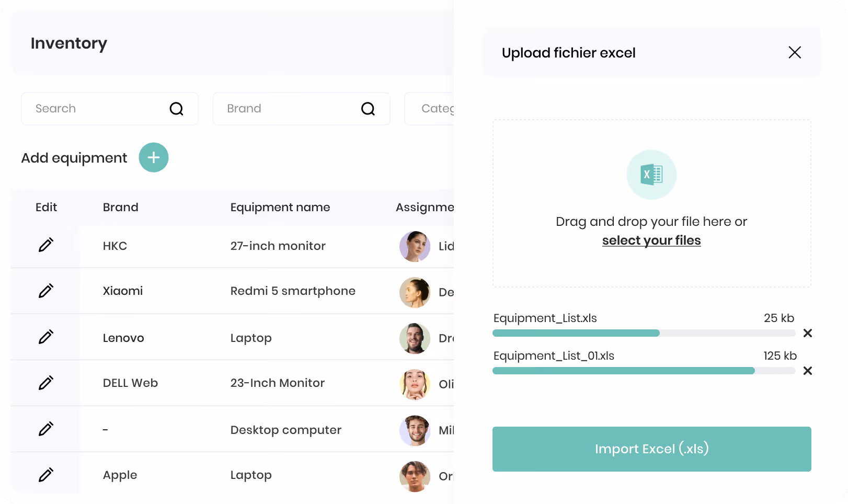Click the Assignment column header
Image resolution: width=848 pixels, height=504 pixels.
click(x=425, y=208)
